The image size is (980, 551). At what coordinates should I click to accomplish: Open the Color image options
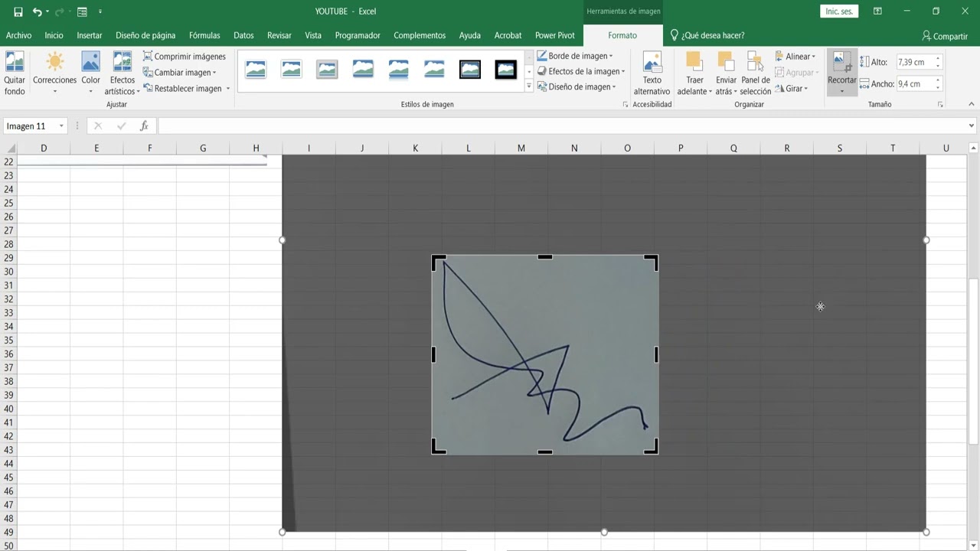[x=90, y=73]
